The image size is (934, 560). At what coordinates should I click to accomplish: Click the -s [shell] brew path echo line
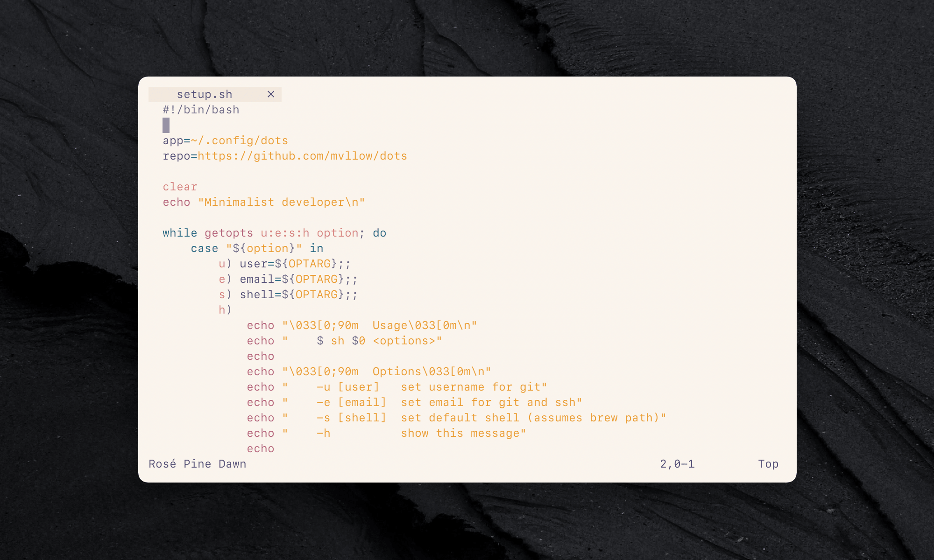point(456,418)
